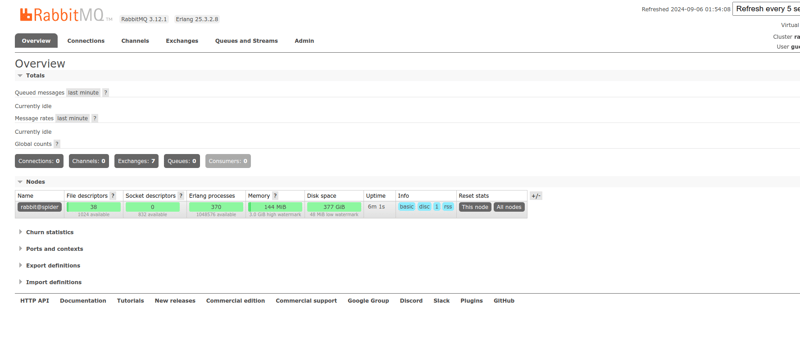Show help for File descriptors column
The width and height of the screenshot is (800, 363).
tap(113, 196)
